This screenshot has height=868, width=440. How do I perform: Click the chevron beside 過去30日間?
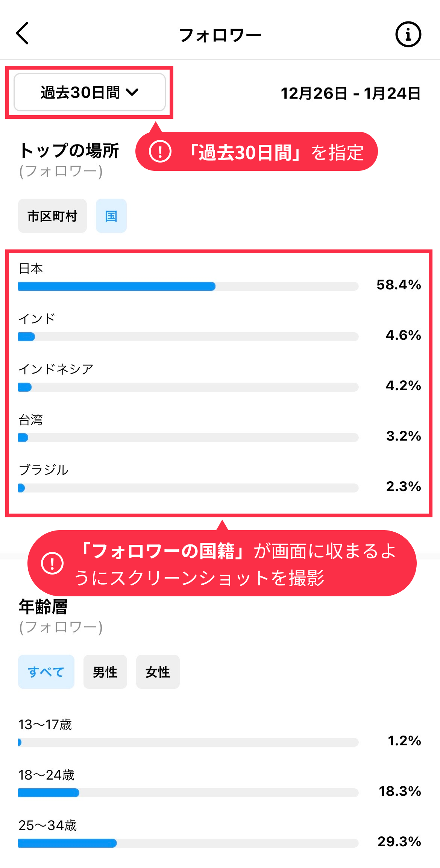click(132, 92)
